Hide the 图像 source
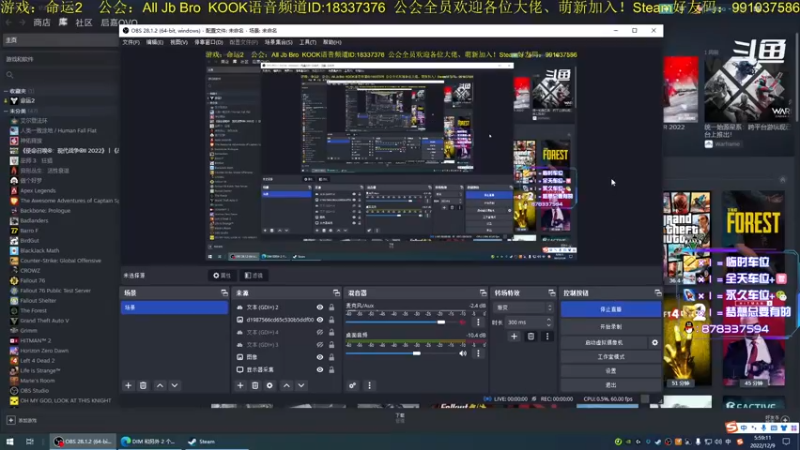800x450 pixels. click(x=320, y=357)
